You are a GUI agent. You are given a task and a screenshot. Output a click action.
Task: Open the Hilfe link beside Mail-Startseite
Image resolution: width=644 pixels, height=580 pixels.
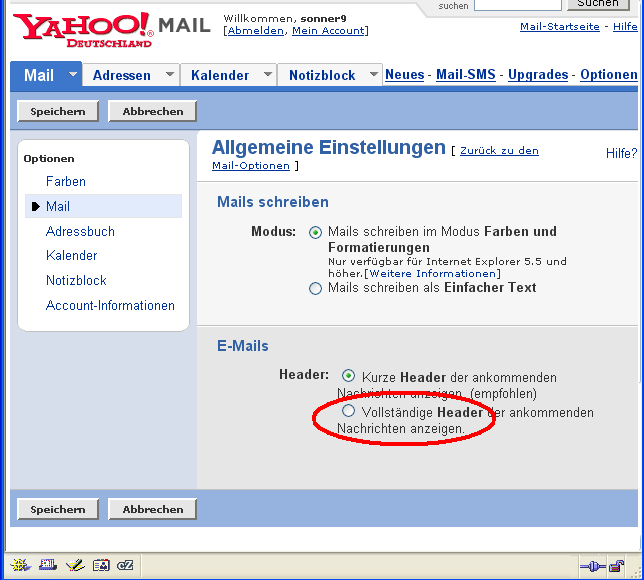[x=625, y=27]
